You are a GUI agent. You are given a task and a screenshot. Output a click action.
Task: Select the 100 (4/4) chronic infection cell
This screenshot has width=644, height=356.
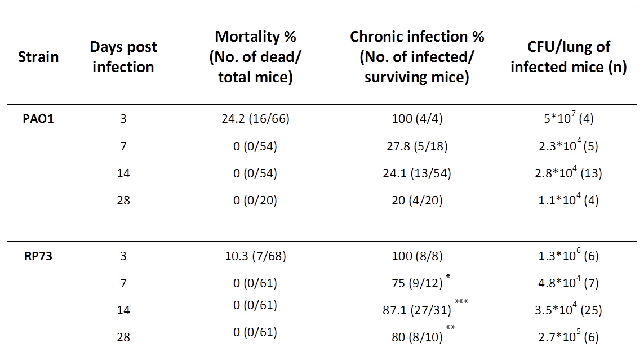point(416,119)
